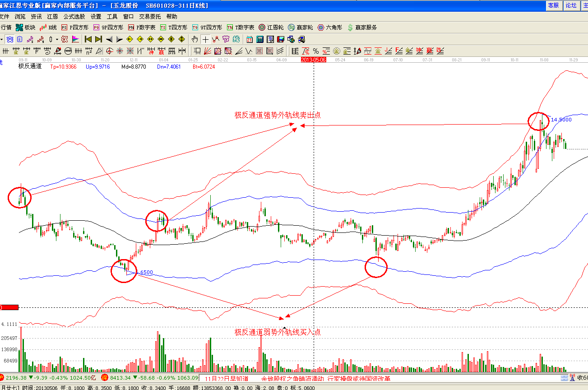The width and height of the screenshot is (588, 390).
Task: Expand the candlestick style dropdown arrow
Action: click(x=56, y=39)
